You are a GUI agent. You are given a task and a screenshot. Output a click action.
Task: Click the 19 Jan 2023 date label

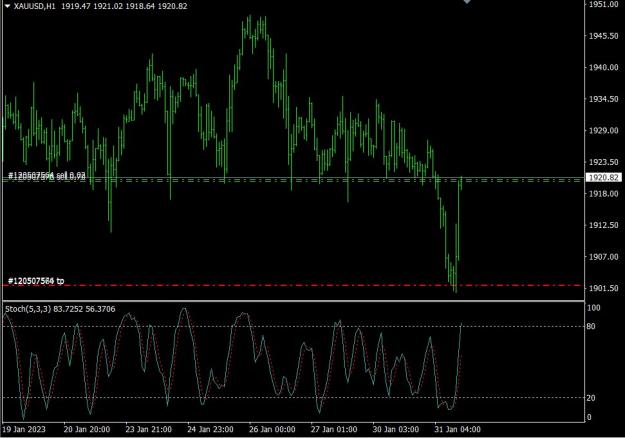[x=24, y=430]
